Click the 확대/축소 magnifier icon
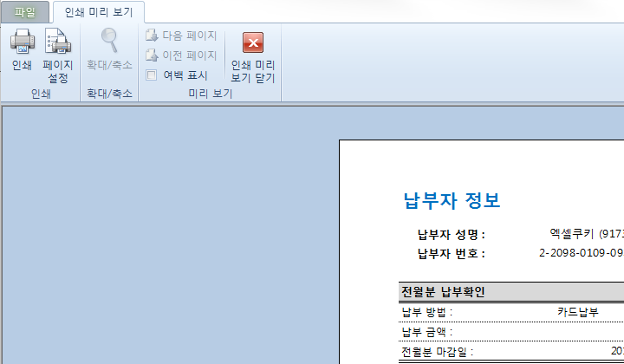 coord(109,40)
